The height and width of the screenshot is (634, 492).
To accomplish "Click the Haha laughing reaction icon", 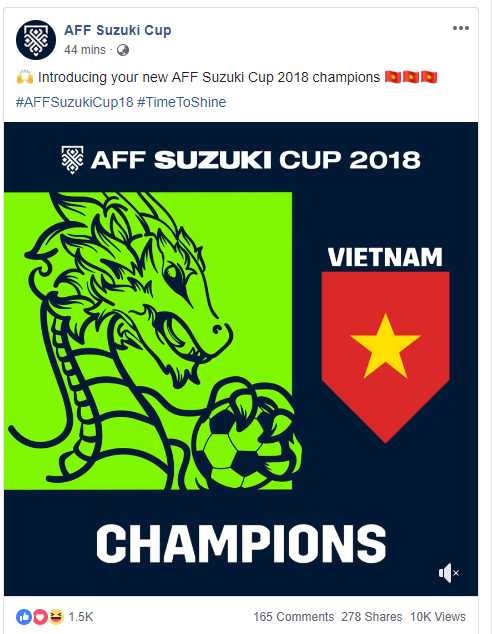I will 56,617.
